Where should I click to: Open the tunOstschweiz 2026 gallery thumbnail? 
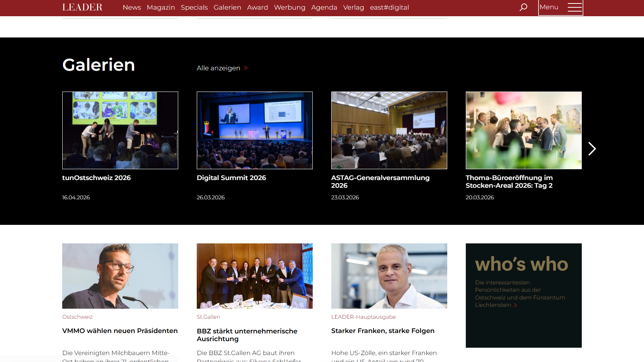tap(120, 130)
